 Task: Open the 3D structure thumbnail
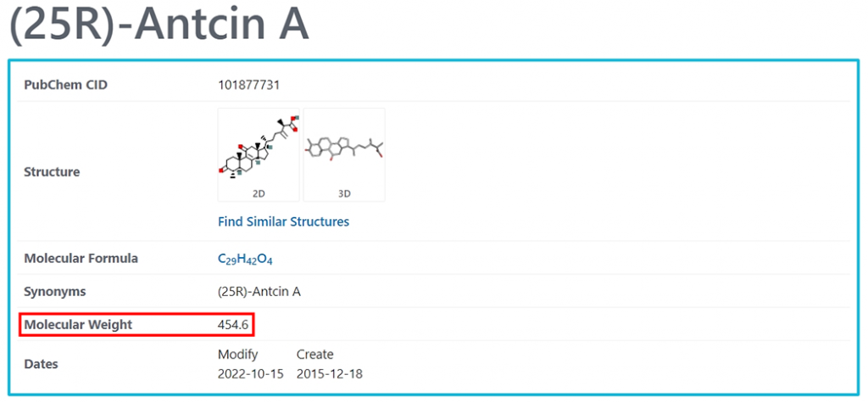(x=344, y=154)
